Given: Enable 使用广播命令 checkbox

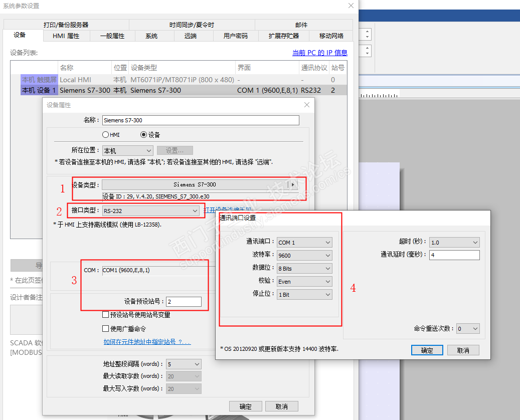Looking at the screenshot, I should 105,328.
